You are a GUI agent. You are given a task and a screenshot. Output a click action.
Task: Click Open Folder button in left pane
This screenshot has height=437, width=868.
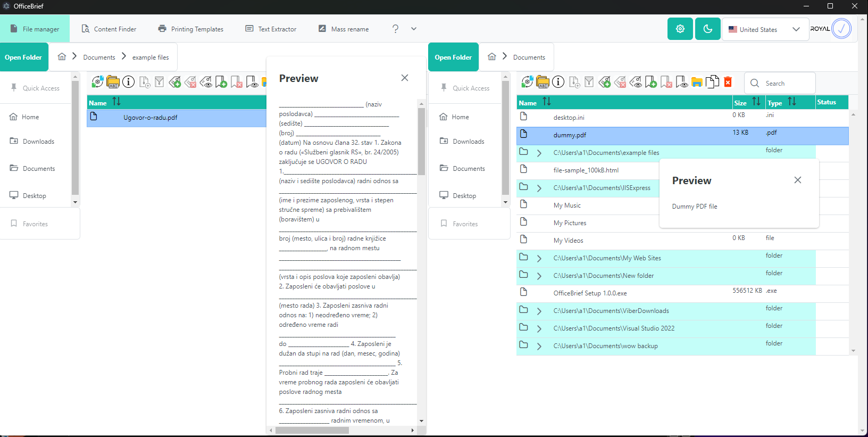24,57
